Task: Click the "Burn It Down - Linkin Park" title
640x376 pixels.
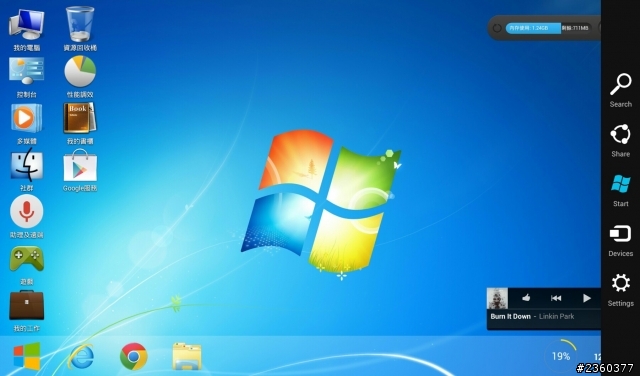Action: click(532, 316)
